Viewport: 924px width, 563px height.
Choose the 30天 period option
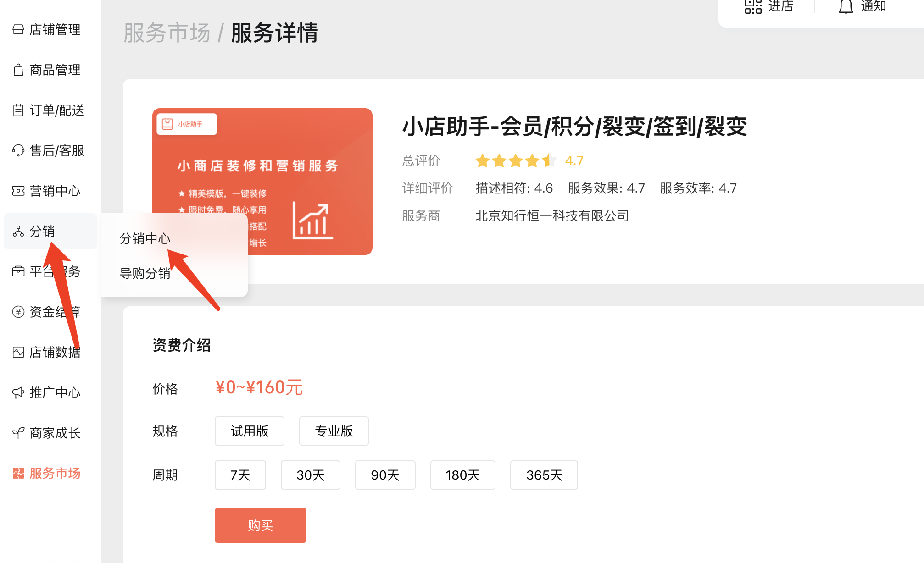310,475
